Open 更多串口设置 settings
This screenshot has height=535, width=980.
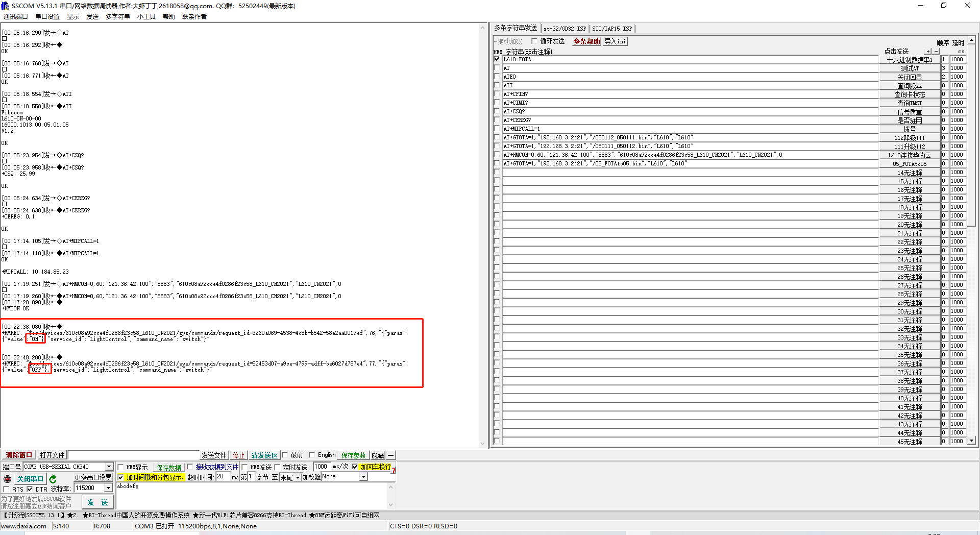(93, 477)
